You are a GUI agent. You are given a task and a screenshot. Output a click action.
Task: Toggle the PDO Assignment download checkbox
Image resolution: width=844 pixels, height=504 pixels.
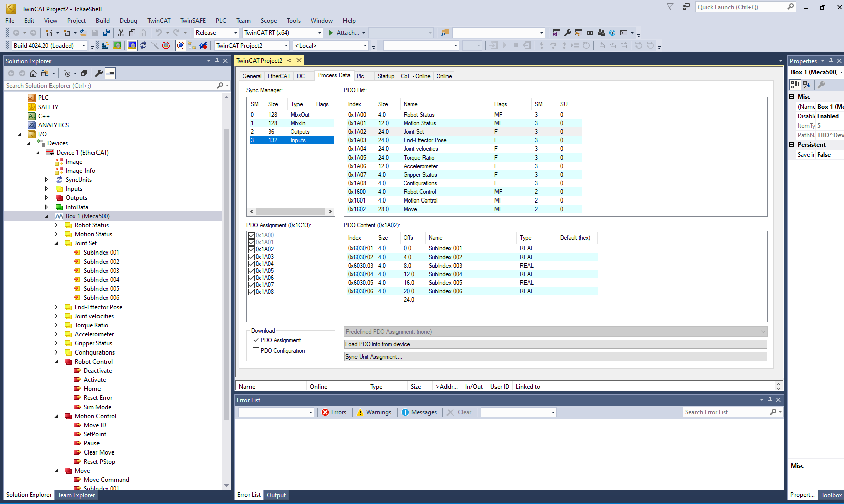click(256, 340)
